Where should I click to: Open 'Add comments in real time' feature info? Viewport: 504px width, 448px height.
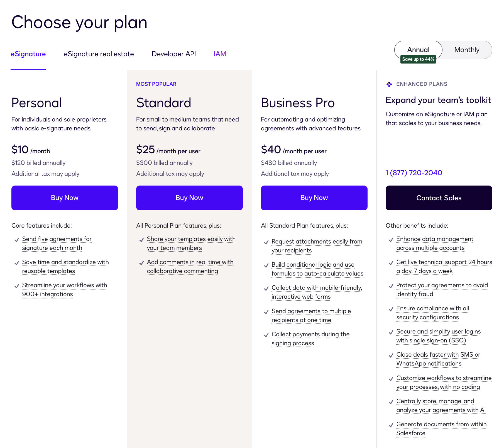(x=190, y=267)
